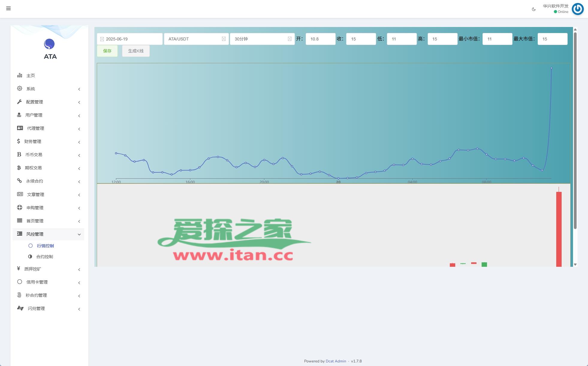The image size is (588, 366).
Task: Click the ATA logo icon
Action: [x=49, y=44]
